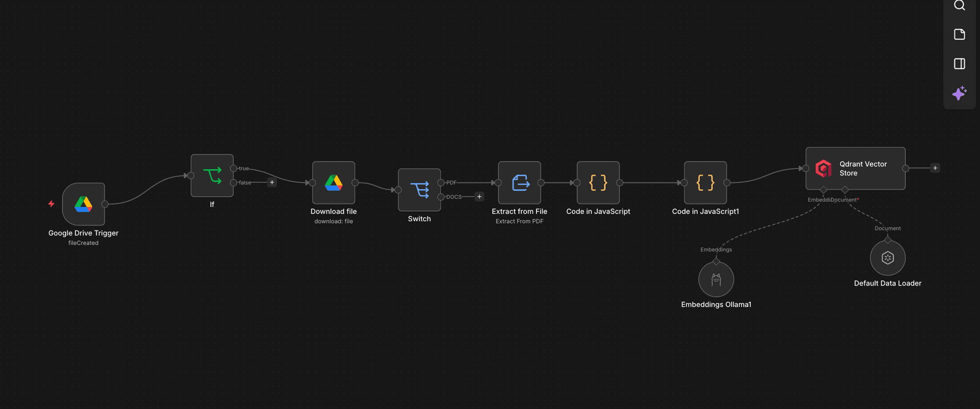Open the Code in JavaScript node
Screen dimensions: 980x409
tap(598, 182)
